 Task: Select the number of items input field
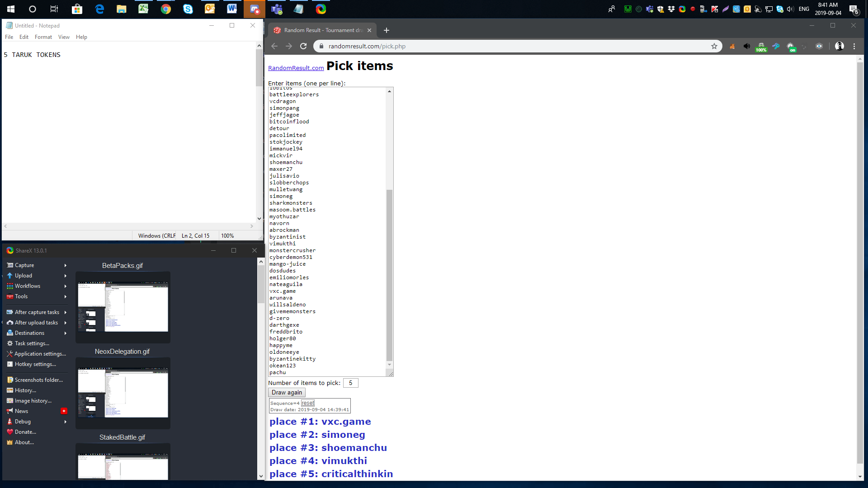[x=350, y=383]
